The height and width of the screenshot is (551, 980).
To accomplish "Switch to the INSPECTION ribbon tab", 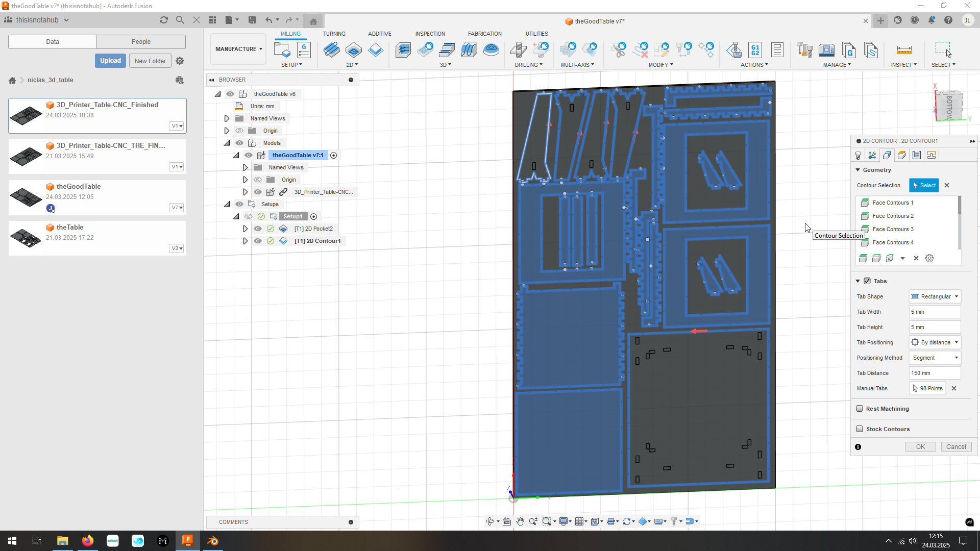I will pos(430,34).
